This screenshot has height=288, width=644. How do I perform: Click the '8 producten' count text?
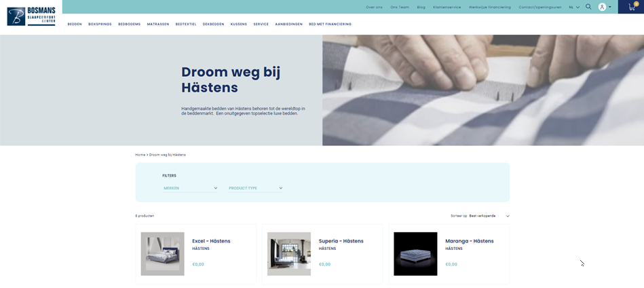[x=145, y=216]
